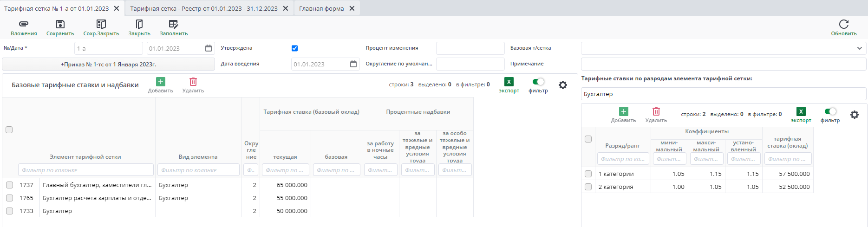Click filter under текущая column
Viewport: 868px width, 227px height.
click(285, 170)
